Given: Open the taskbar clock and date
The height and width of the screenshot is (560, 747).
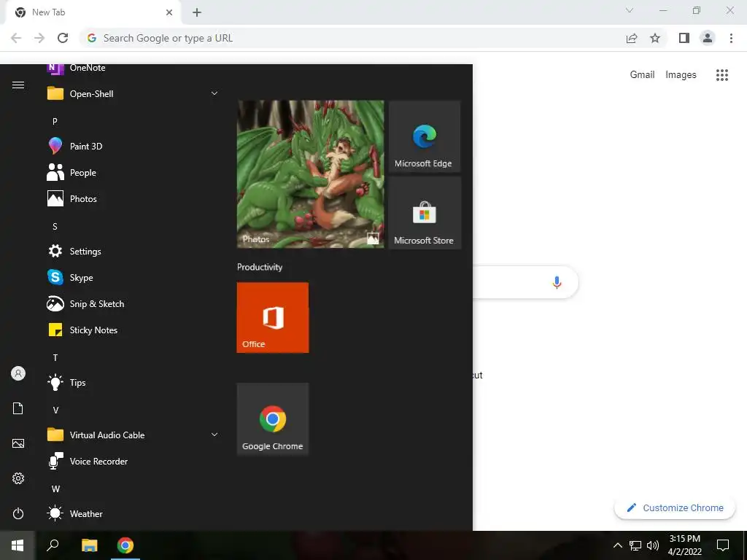Looking at the screenshot, I should point(684,545).
